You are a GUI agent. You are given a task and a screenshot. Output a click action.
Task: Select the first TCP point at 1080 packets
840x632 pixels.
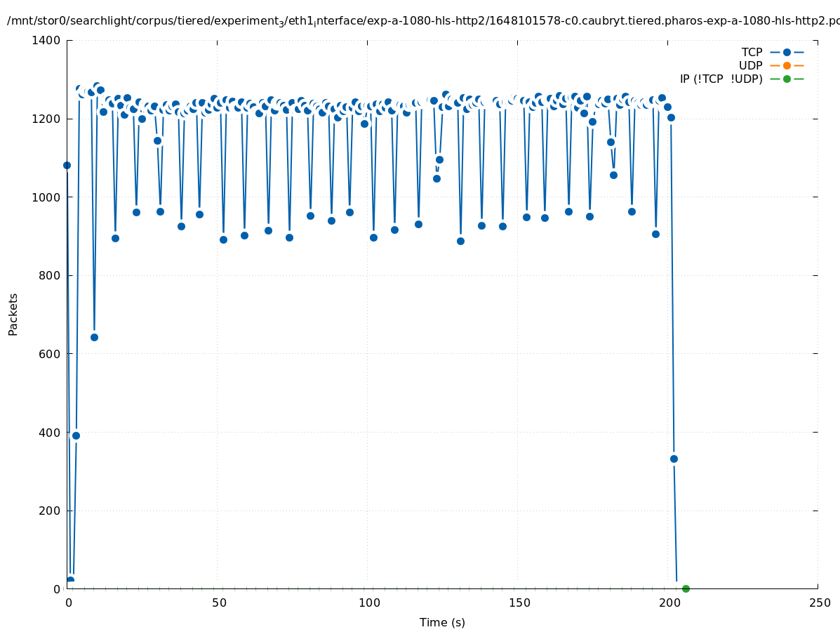(x=67, y=165)
